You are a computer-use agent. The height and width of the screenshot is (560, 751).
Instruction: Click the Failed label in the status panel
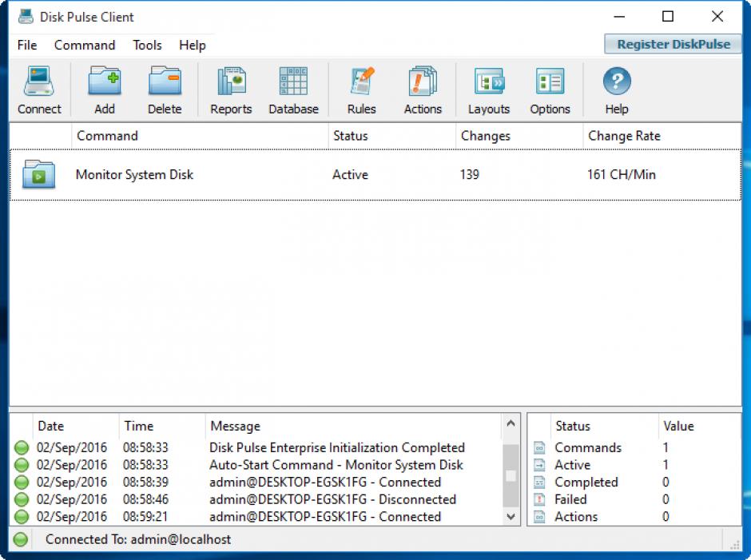pyautogui.click(x=570, y=499)
